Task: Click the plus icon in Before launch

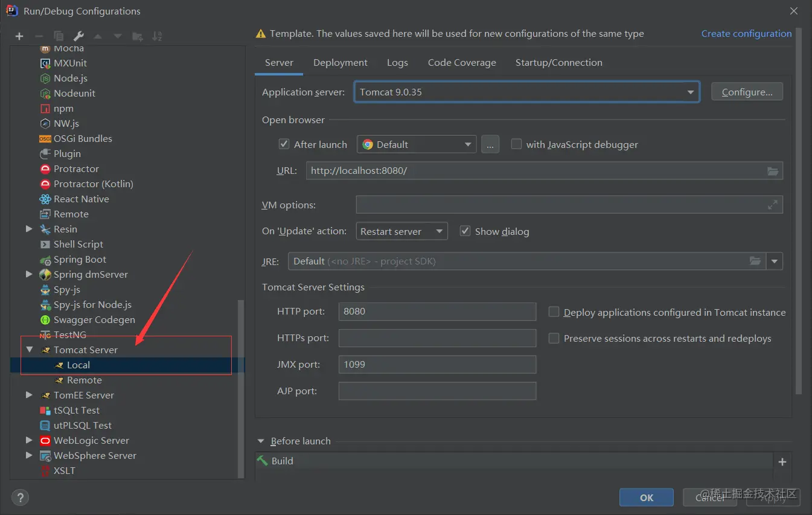Action: click(x=782, y=462)
